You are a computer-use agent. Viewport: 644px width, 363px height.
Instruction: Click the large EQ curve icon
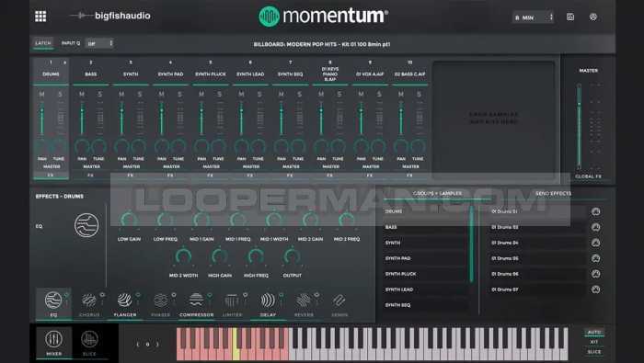(86, 225)
